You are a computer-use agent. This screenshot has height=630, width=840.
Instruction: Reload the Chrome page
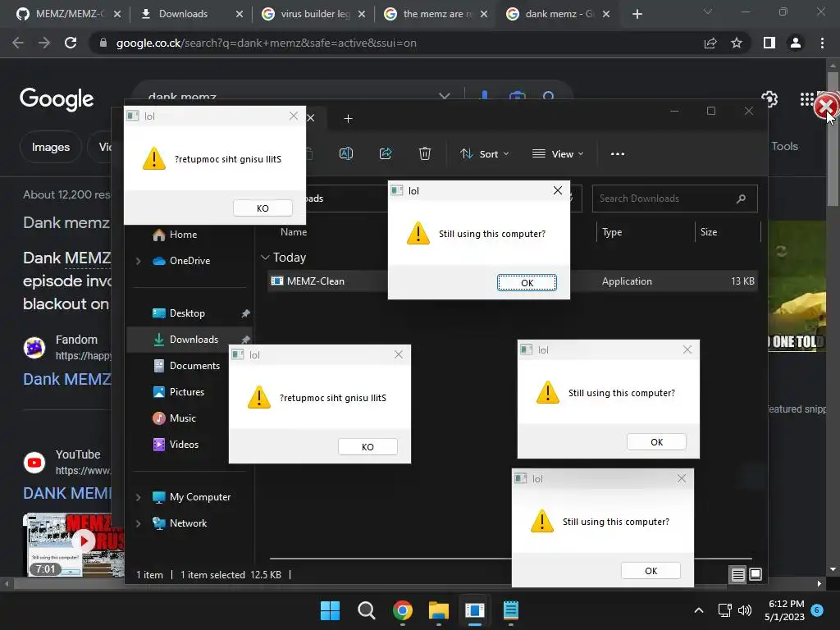click(71, 43)
